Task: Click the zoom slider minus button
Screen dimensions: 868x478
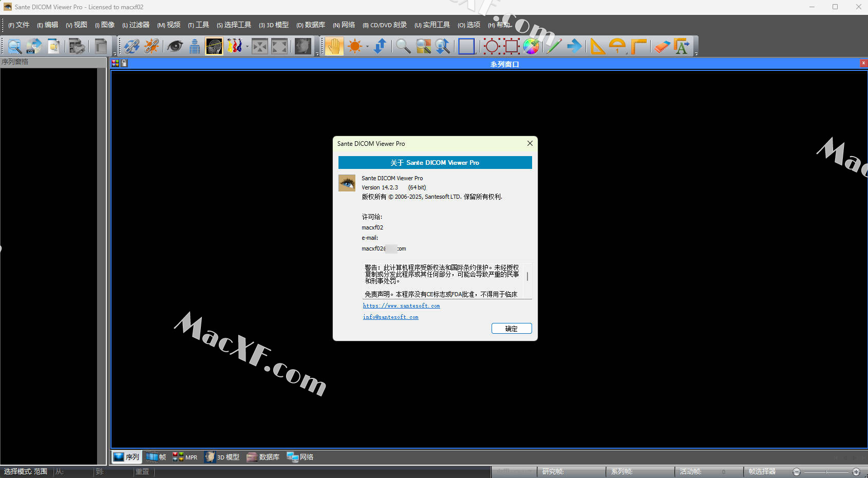Action: 797,472
